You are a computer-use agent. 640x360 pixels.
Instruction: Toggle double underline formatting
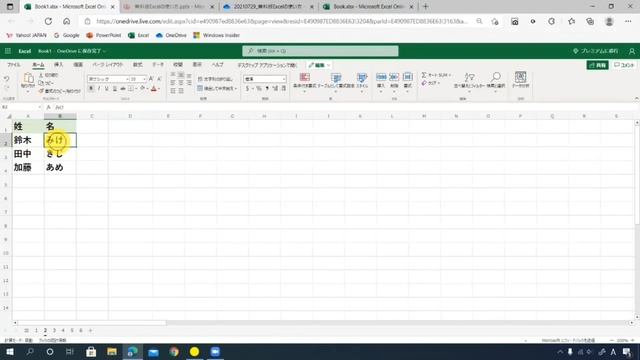point(115,89)
